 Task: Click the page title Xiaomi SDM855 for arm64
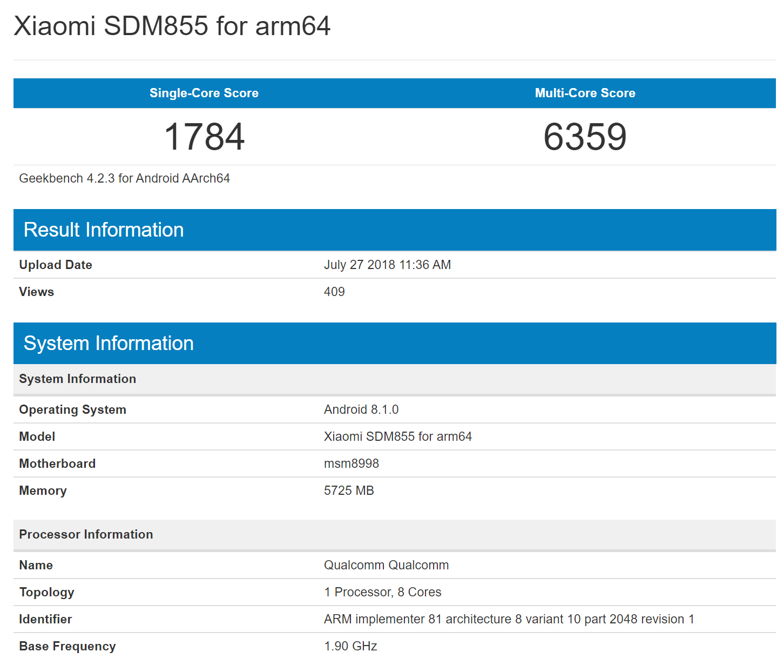[x=172, y=26]
